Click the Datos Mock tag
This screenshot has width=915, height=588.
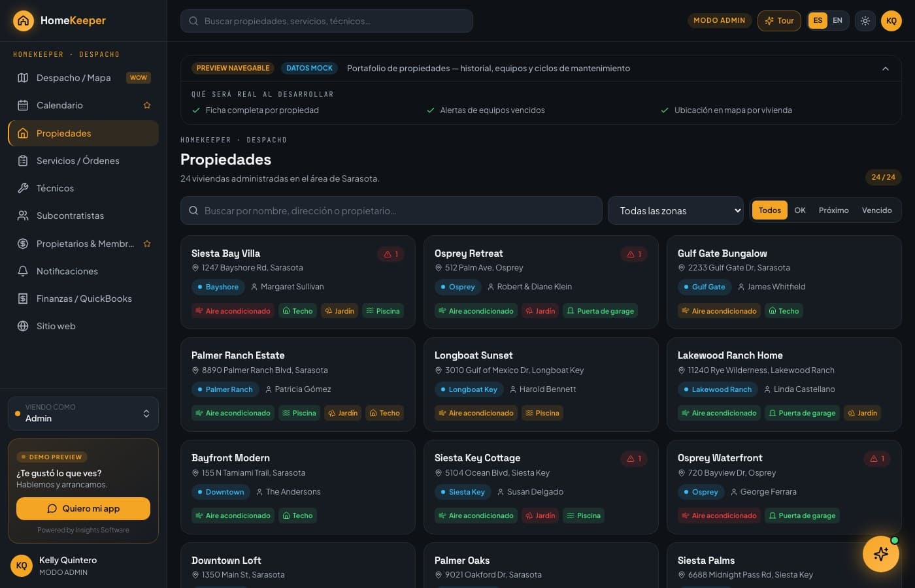pos(309,68)
